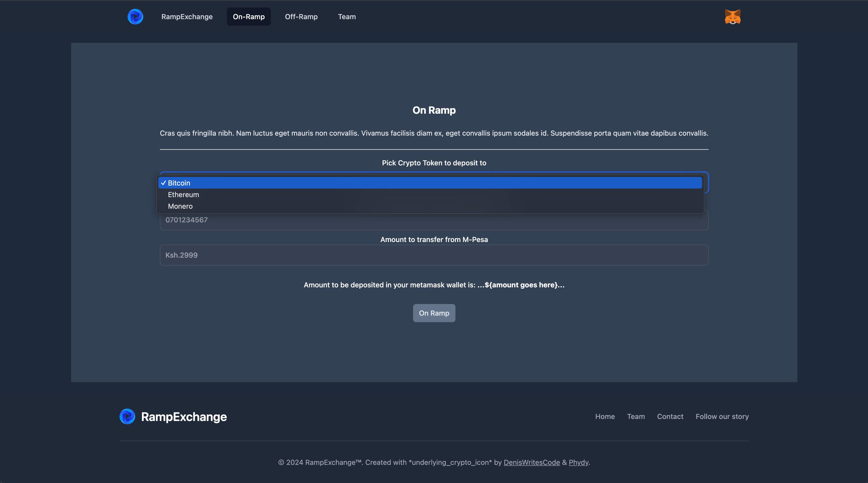The height and width of the screenshot is (483, 868).
Task: Go to RampExchange home in the navbar
Action: click(187, 16)
